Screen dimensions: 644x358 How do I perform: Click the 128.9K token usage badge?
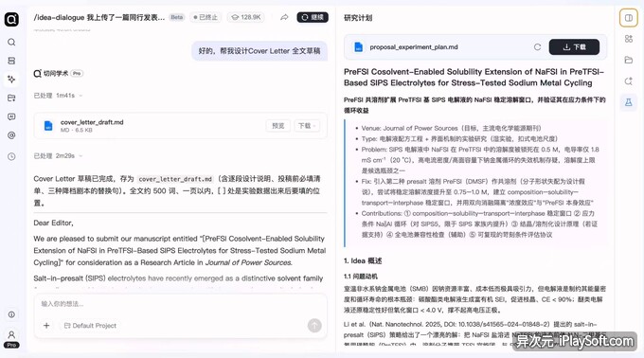[246, 17]
